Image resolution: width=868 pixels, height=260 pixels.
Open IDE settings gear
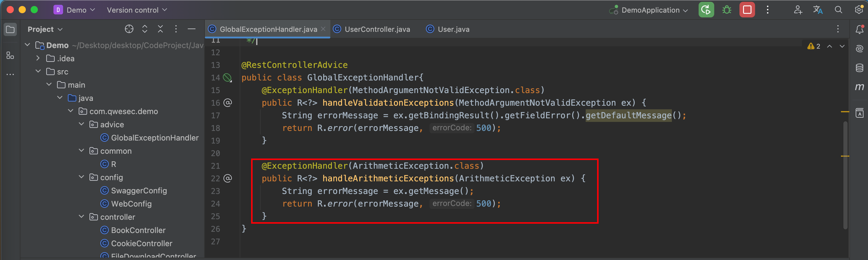click(x=859, y=10)
